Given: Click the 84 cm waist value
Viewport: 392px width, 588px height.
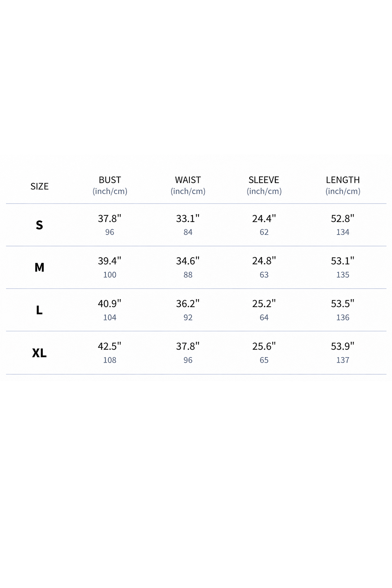Looking at the screenshot, I should pos(188,232).
